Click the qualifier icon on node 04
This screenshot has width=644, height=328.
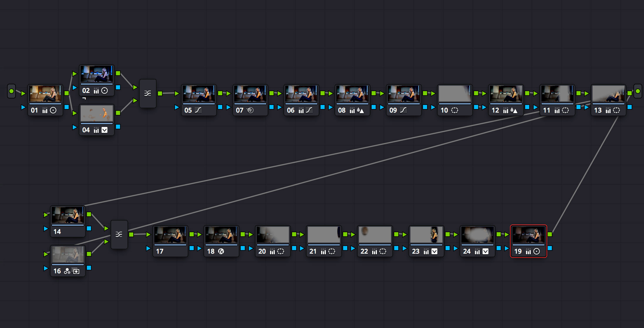point(104,130)
